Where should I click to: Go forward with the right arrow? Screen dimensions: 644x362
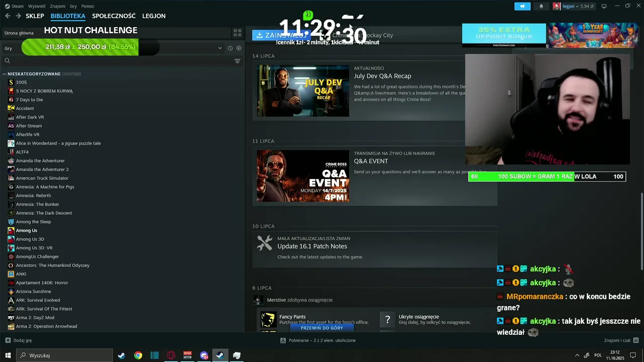[18, 16]
